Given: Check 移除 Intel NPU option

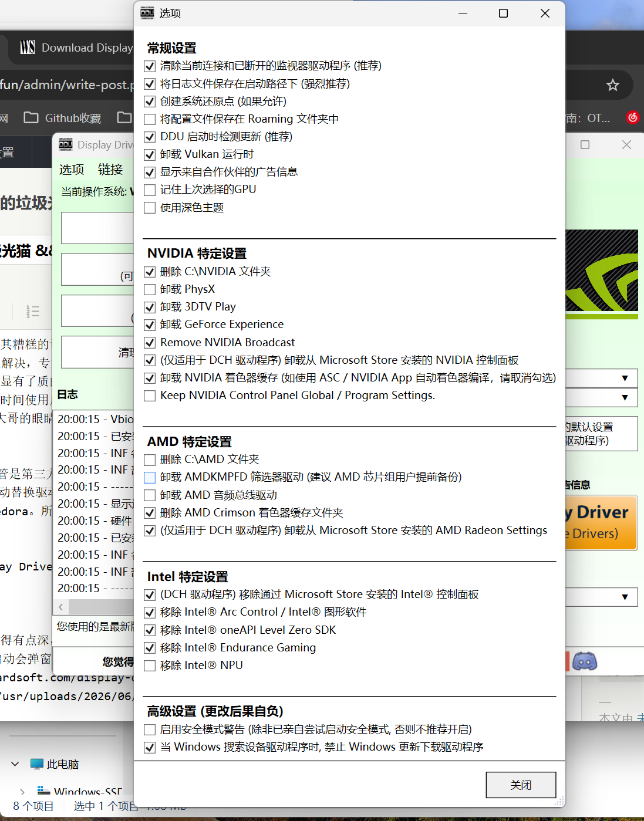Looking at the screenshot, I should click(150, 665).
